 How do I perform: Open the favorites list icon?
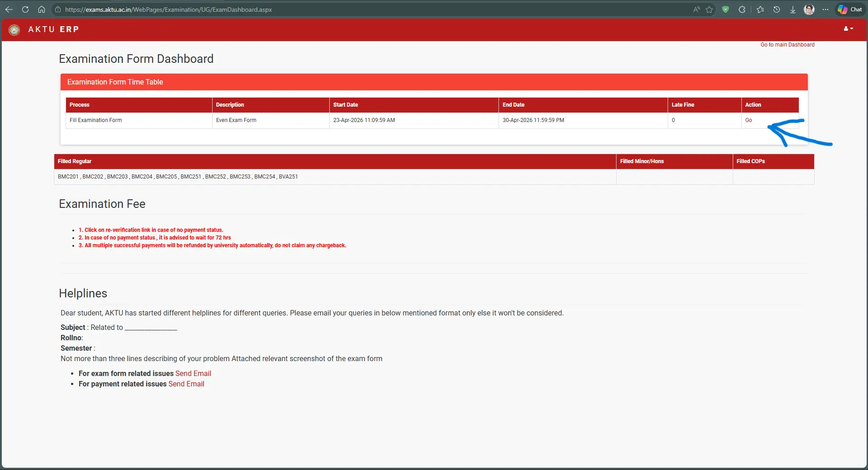coord(760,9)
